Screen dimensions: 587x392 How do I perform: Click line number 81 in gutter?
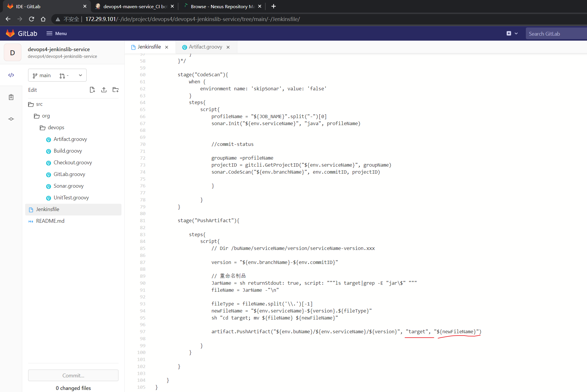tap(143, 220)
